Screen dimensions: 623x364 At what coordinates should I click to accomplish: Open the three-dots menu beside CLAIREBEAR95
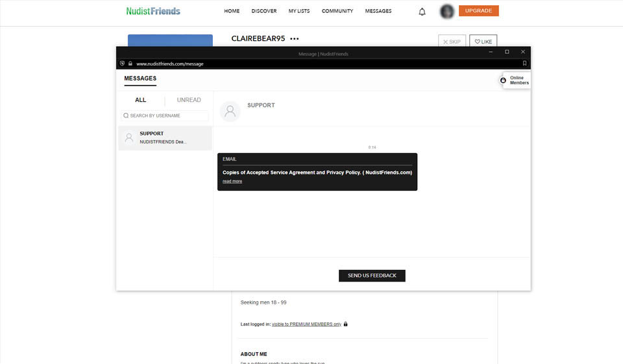[295, 39]
